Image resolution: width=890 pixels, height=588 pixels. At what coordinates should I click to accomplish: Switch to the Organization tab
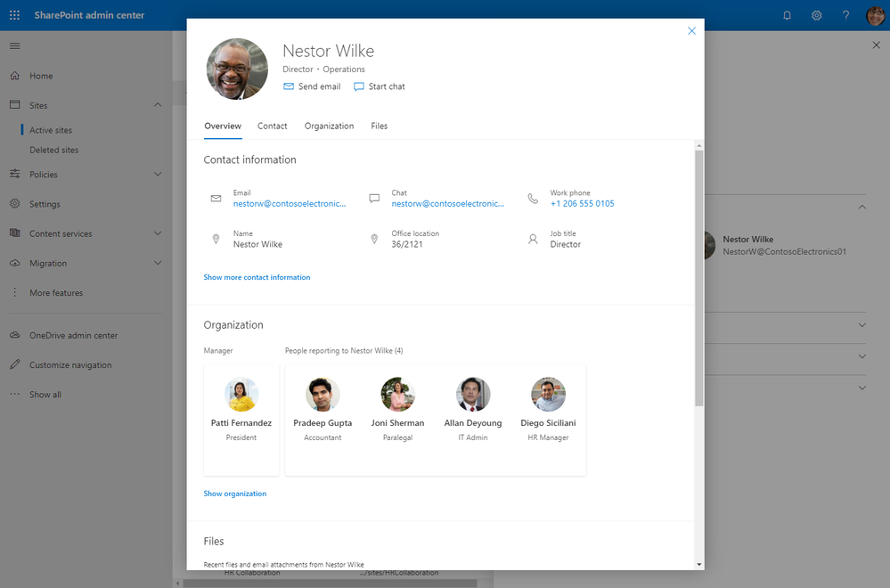coord(329,126)
